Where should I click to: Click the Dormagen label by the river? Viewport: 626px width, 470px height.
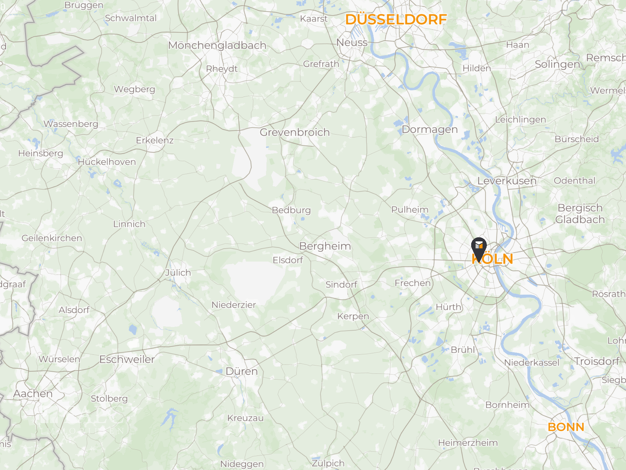coord(430,129)
